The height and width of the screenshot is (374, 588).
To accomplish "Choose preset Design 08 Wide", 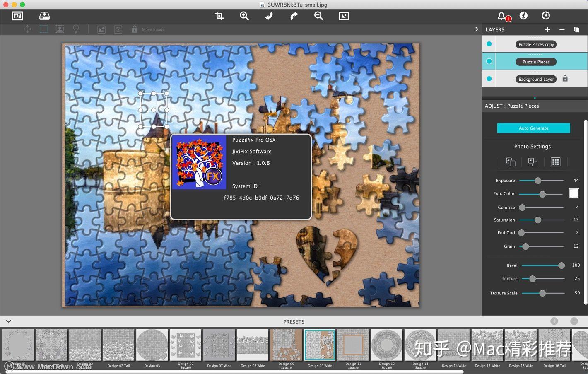I will [x=253, y=345].
